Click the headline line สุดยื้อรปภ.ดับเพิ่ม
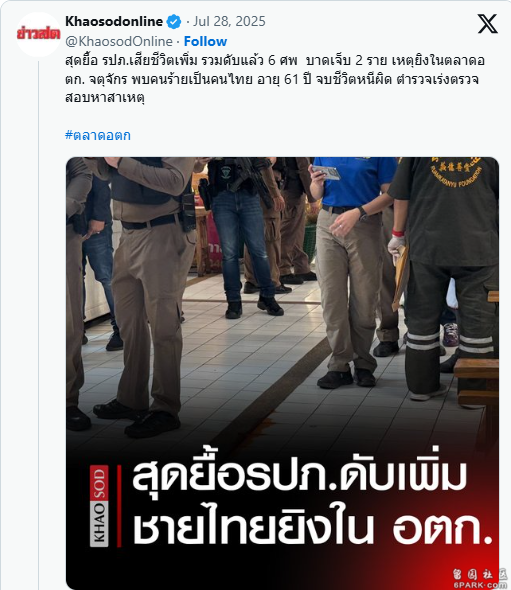 coord(300,476)
